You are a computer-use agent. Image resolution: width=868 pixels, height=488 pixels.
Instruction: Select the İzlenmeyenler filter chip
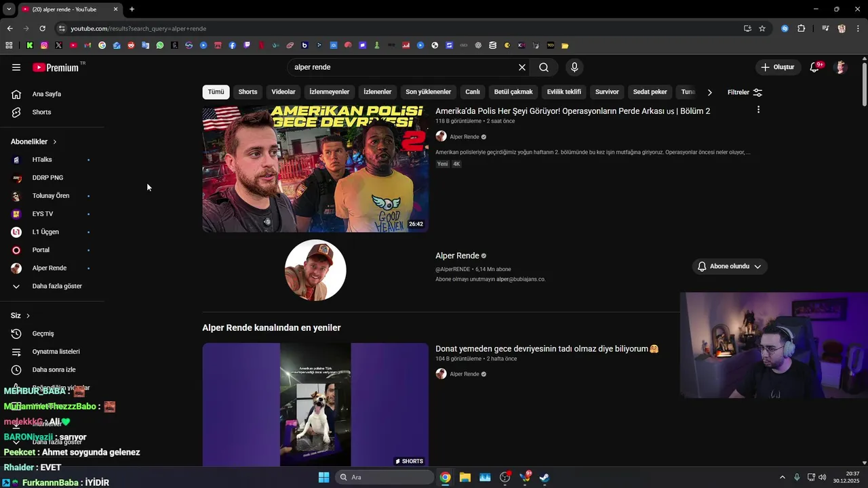coord(330,92)
